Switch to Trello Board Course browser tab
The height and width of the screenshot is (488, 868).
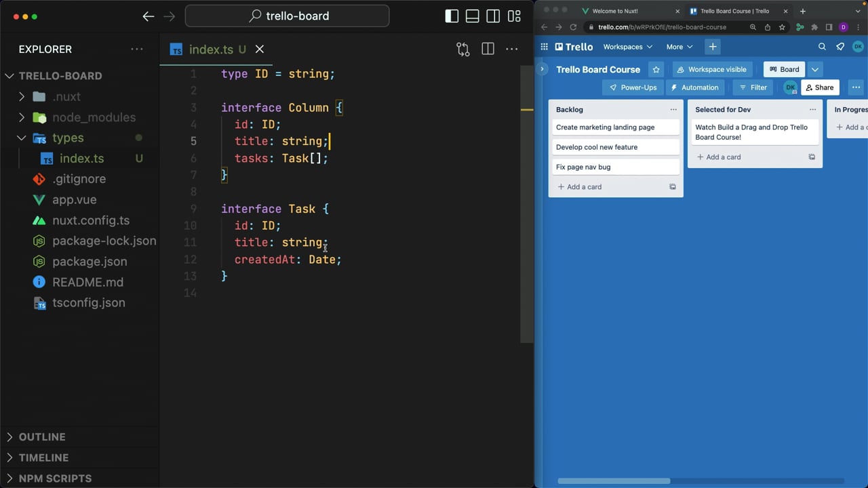[734, 11]
